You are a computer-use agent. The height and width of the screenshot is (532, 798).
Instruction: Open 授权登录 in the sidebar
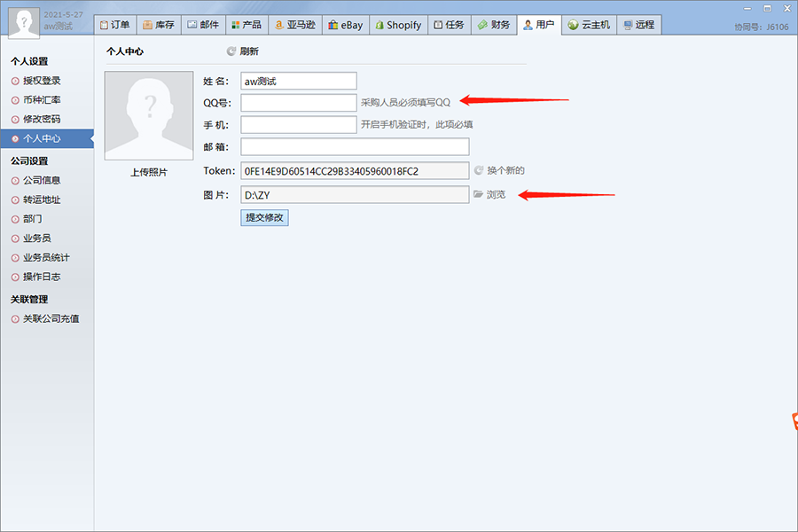(42, 81)
